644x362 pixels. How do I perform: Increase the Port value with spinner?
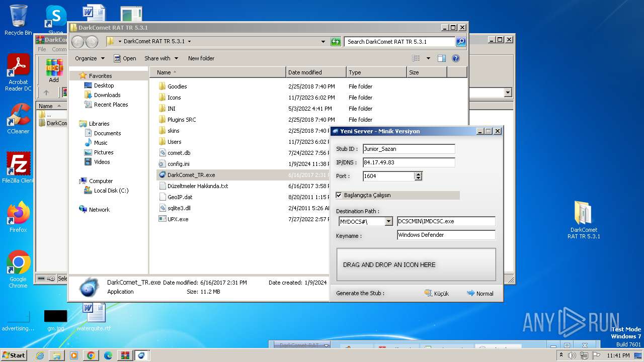coord(418,174)
